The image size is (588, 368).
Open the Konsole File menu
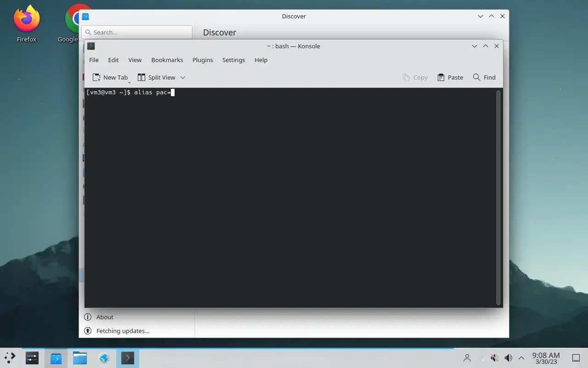[94, 60]
